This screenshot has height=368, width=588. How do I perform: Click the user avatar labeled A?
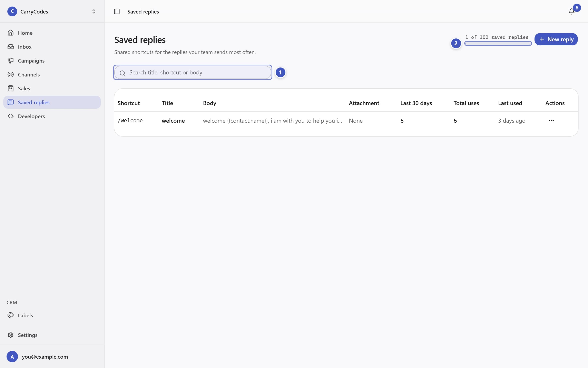point(12,357)
